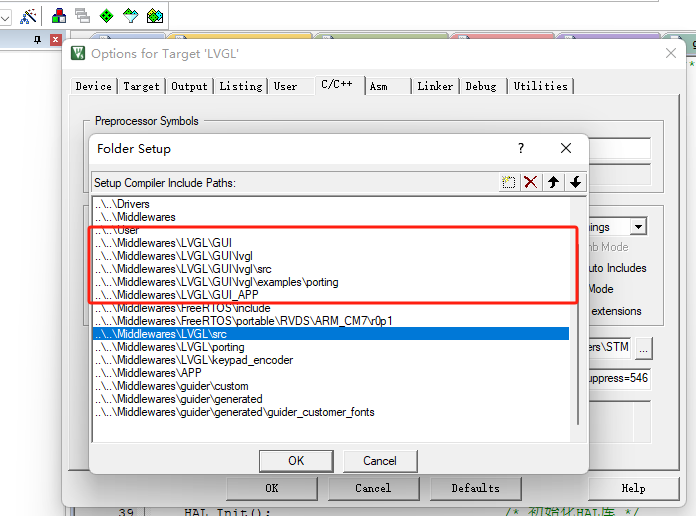Click the New (Insert) include path icon
696x516 pixels.
click(x=508, y=182)
